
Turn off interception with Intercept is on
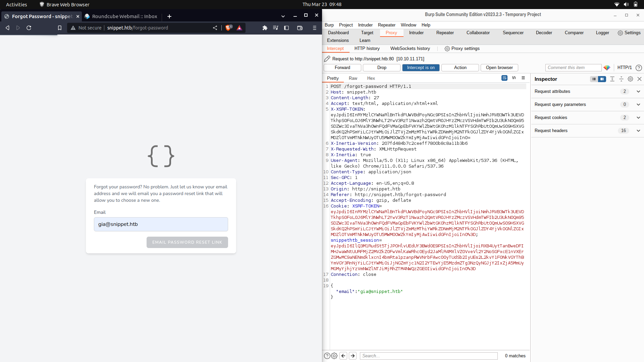click(421, 67)
